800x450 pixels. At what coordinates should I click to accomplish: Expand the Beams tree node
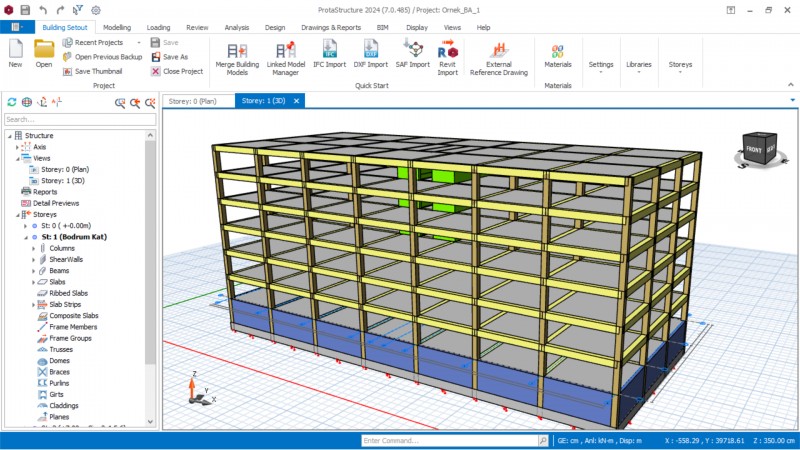[32, 270]
